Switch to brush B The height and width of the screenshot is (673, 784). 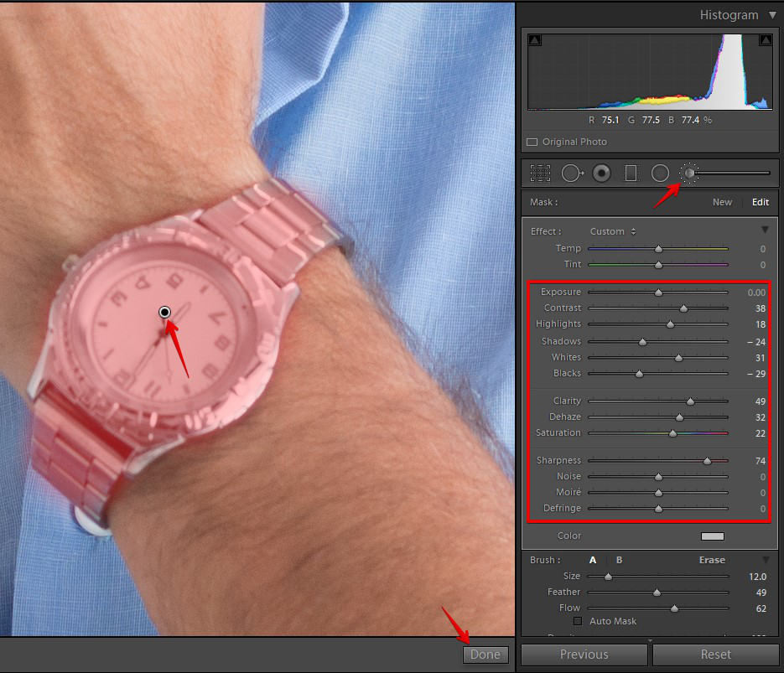[619, 560]
